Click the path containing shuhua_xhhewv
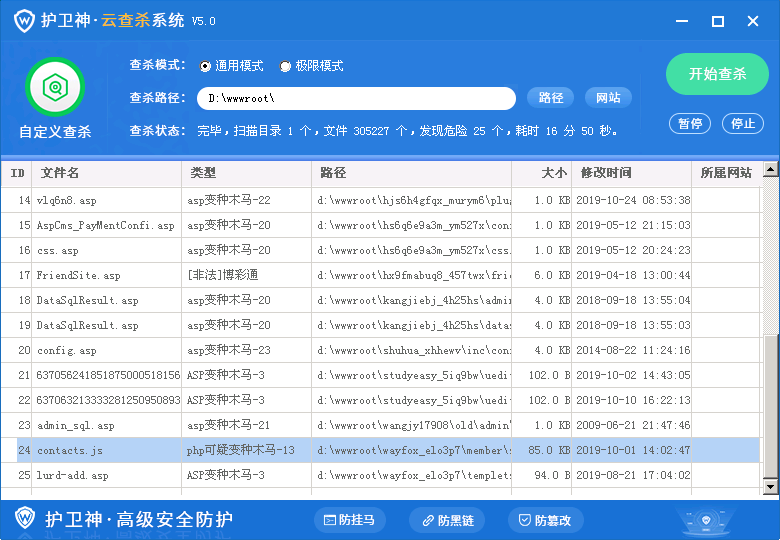Image resolution: width=780 pixels, height=540 pixels. [x=414, y=350]
